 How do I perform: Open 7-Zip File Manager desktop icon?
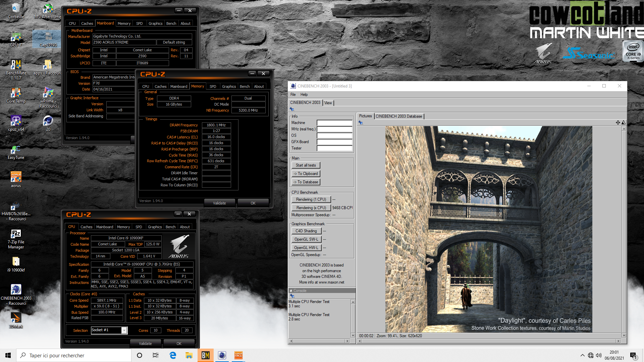tap(16, 238)
